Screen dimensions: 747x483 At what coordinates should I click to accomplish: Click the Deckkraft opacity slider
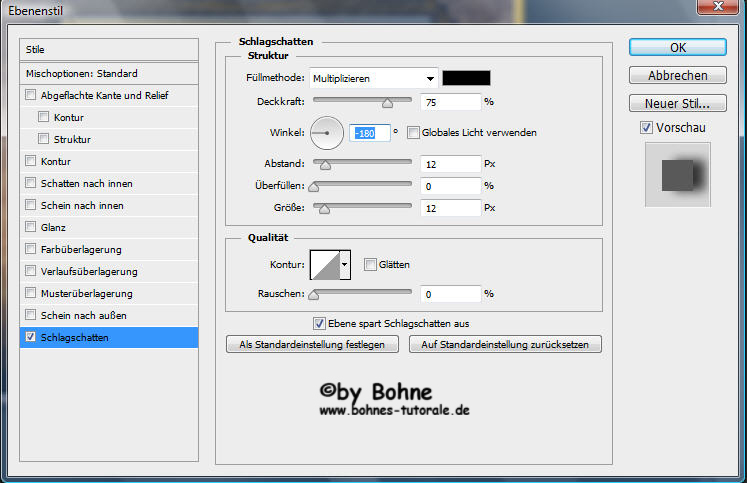point(363,102)
